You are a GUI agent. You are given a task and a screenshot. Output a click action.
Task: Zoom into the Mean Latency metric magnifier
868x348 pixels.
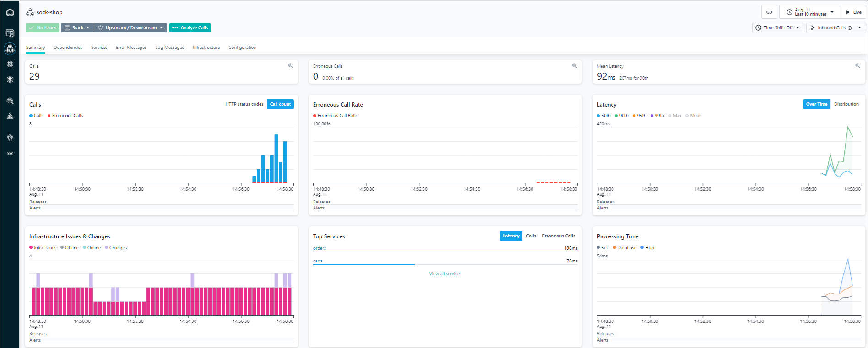click(x=858, y=66)
